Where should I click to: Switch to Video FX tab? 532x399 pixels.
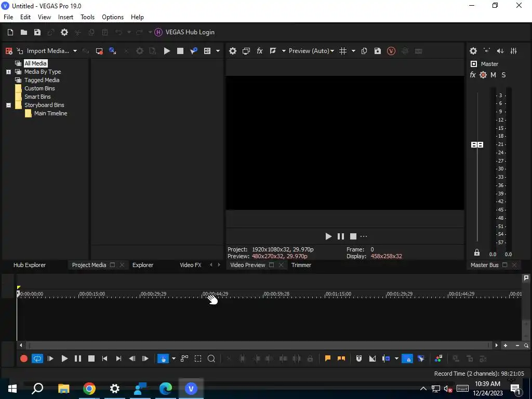click(x=190, y=265)
